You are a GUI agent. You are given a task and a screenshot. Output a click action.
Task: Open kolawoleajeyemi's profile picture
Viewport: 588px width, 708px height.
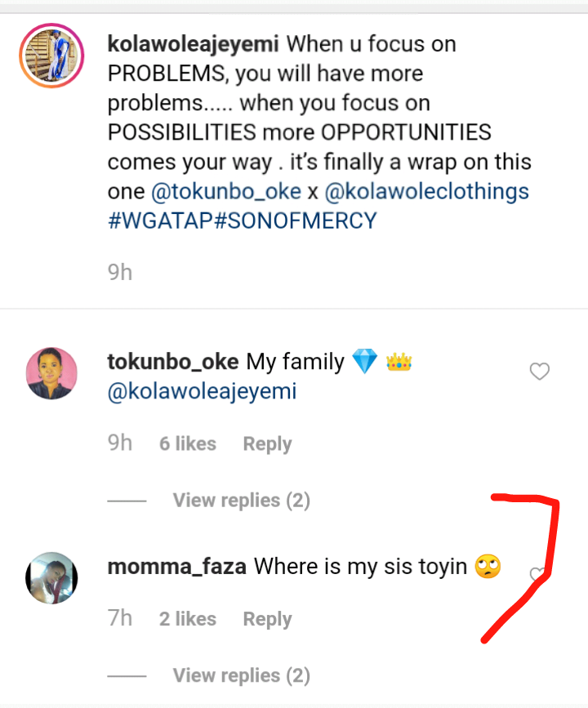click(51, 57)
